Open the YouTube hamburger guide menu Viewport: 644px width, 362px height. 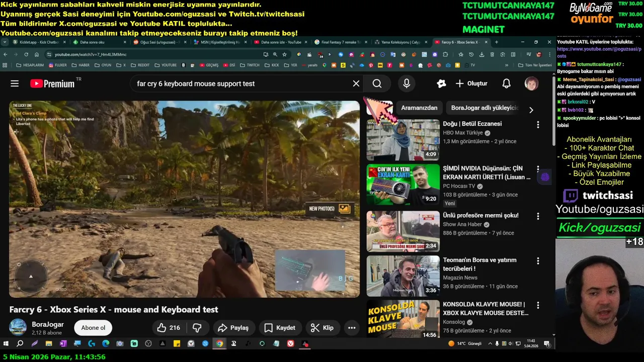(15, 83)
